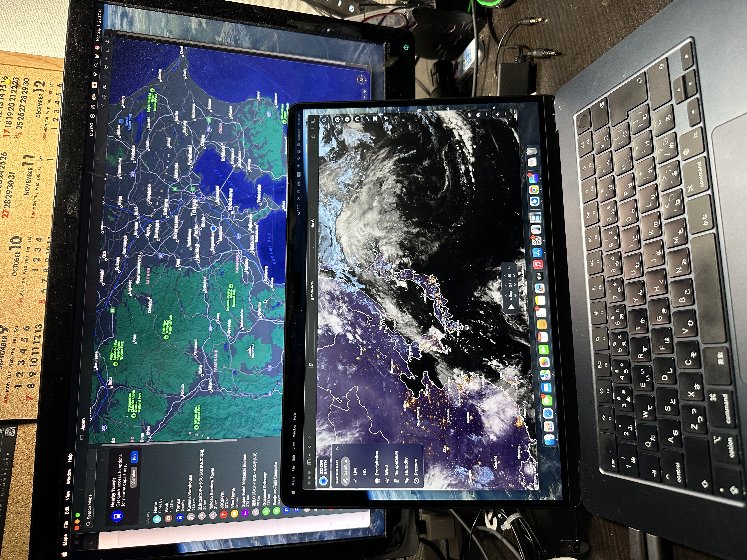Click the map compass in Apple Maps

click(x=361, y=80)
